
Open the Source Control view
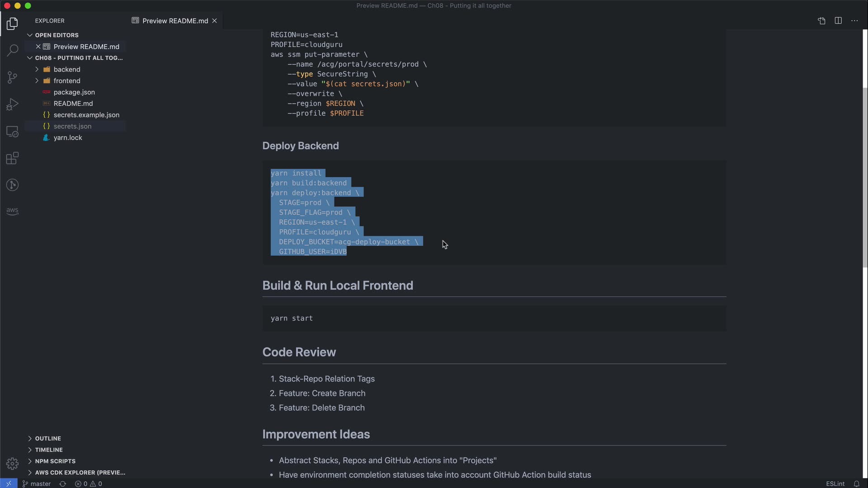12,77
